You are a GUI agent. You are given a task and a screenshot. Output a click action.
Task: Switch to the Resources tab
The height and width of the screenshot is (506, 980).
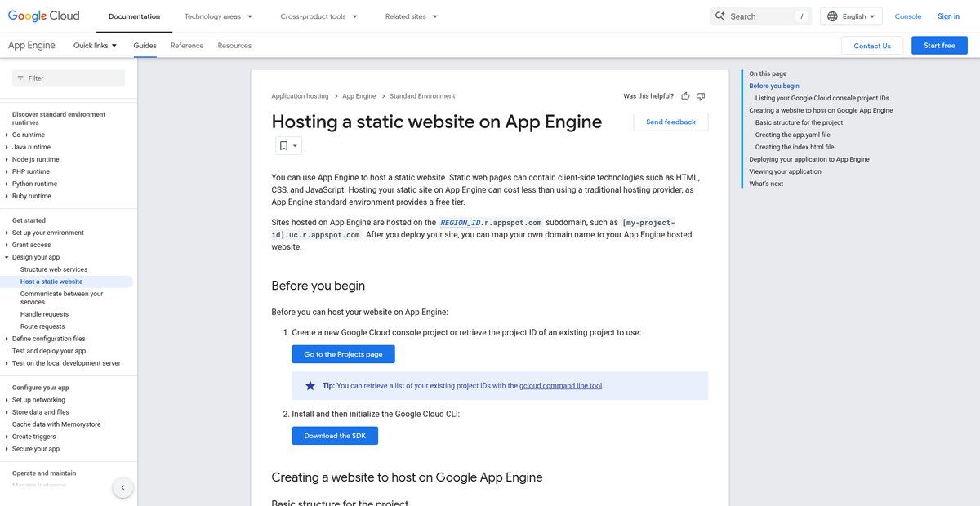(x=234, y=46)
